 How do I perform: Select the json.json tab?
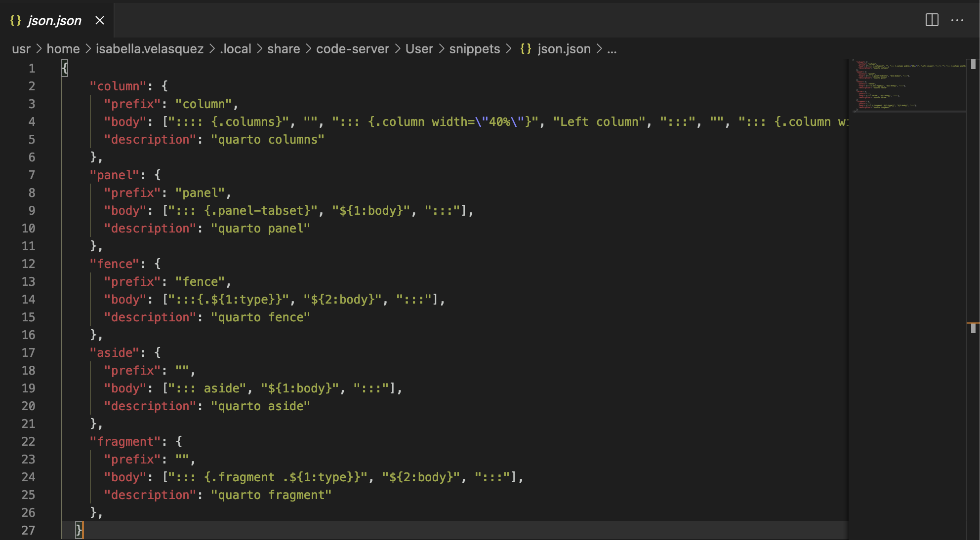pyautogui.click(x=54, y=20)
